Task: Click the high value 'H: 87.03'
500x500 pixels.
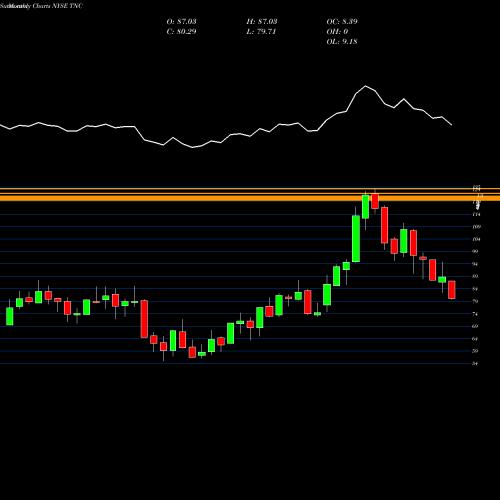Action: pos(262,22)
